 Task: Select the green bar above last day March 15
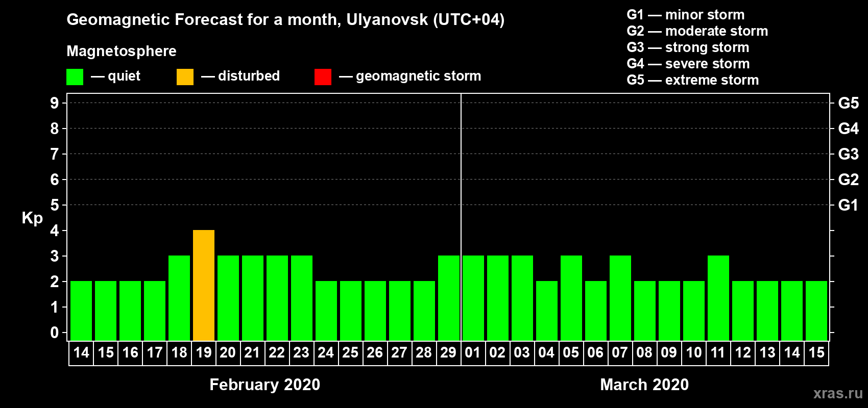pyautogui.click(x=816, y=311)
